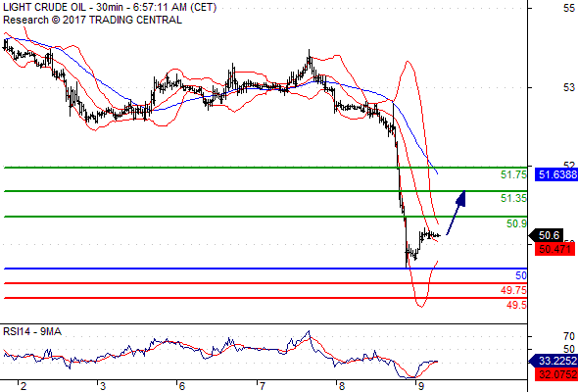
Task: Click the date marker 3 on time axis
Action: (x=102, y=386)
